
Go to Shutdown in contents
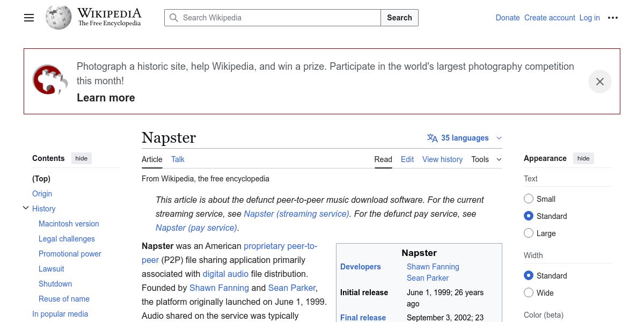click(x=55, y=284)
